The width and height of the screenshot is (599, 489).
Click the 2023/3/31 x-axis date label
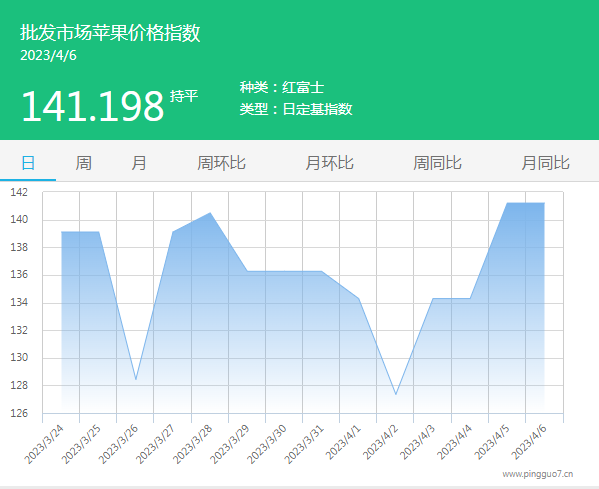(x=304, y=443)
